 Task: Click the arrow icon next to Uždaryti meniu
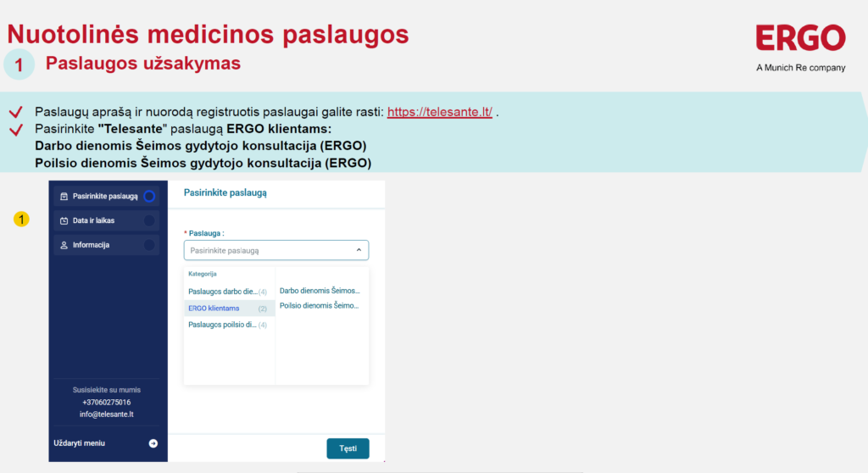pos(153,443)
